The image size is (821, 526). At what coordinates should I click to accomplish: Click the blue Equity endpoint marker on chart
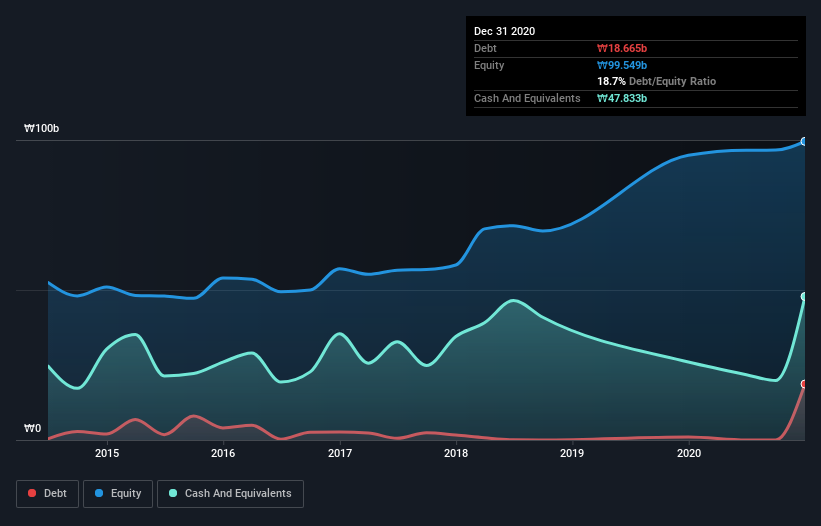804,141
